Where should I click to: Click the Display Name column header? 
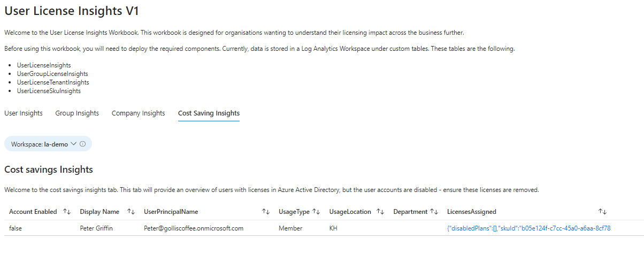99,212
